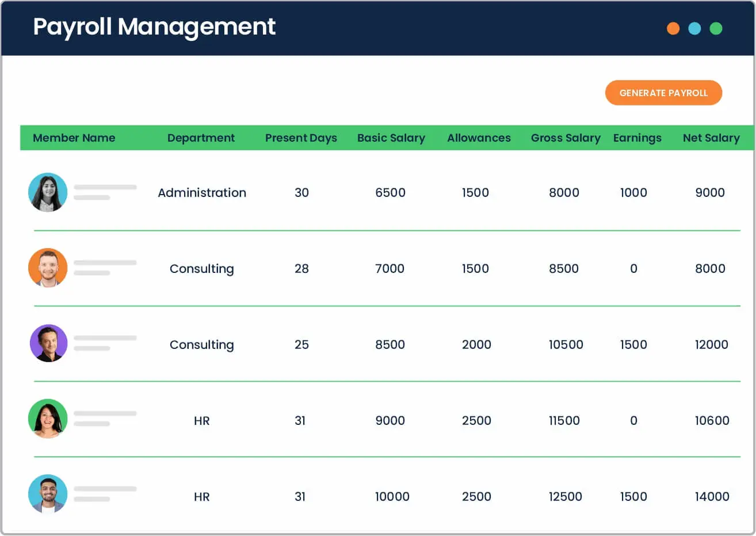Sort by Member Name column header
The height and width of the screenshot is (536, 756).
[74, 138]
